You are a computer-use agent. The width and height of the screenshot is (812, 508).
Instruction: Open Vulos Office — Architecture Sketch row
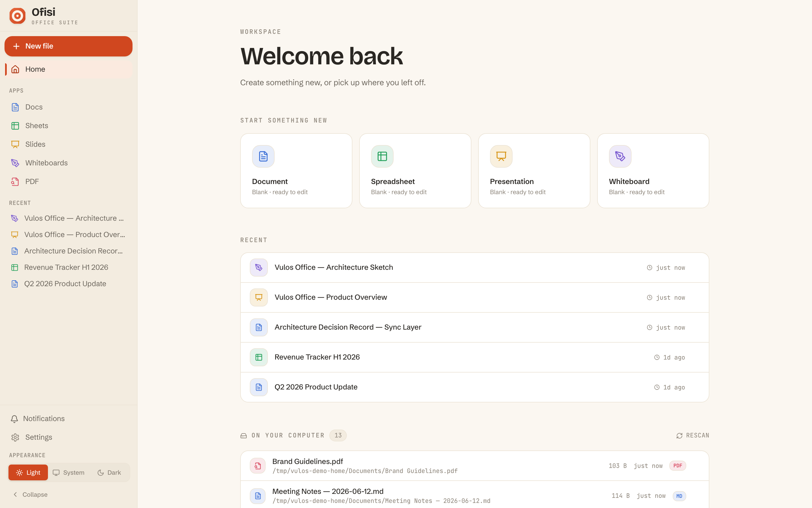coord(475,268)
